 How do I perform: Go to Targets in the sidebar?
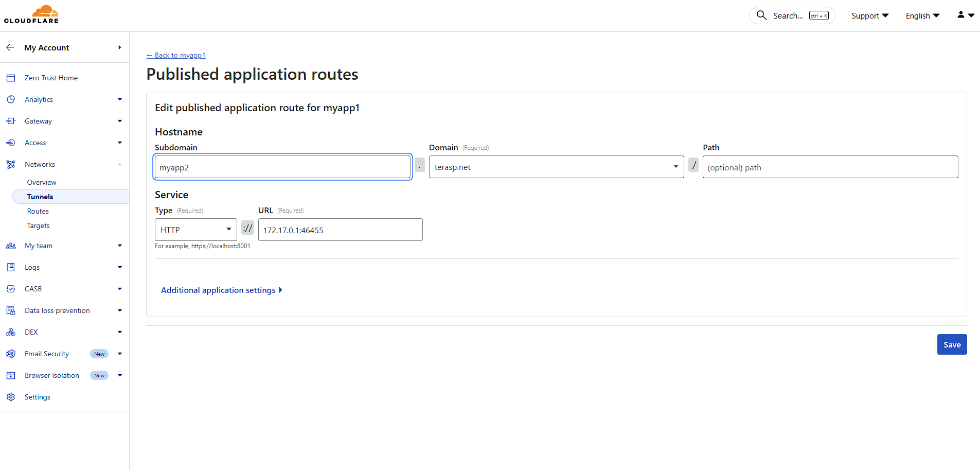pos(39,225)
